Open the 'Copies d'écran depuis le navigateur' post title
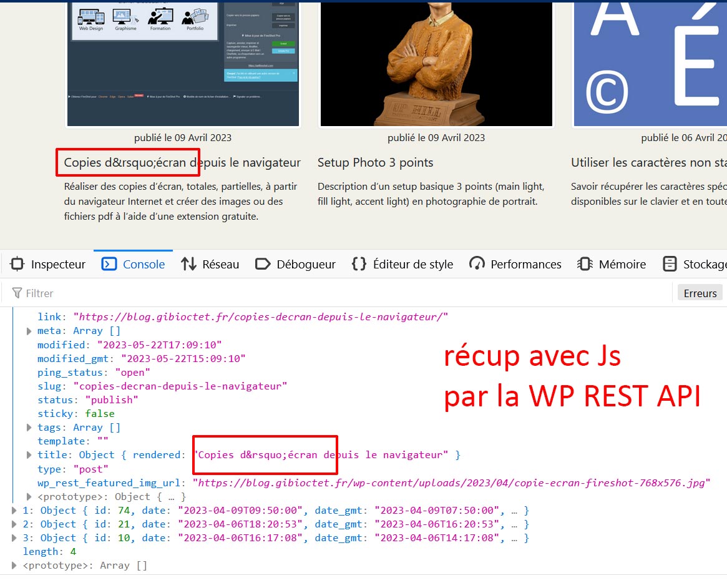Image resolution: width=727 pixels, height=588 pixels. 182,162
